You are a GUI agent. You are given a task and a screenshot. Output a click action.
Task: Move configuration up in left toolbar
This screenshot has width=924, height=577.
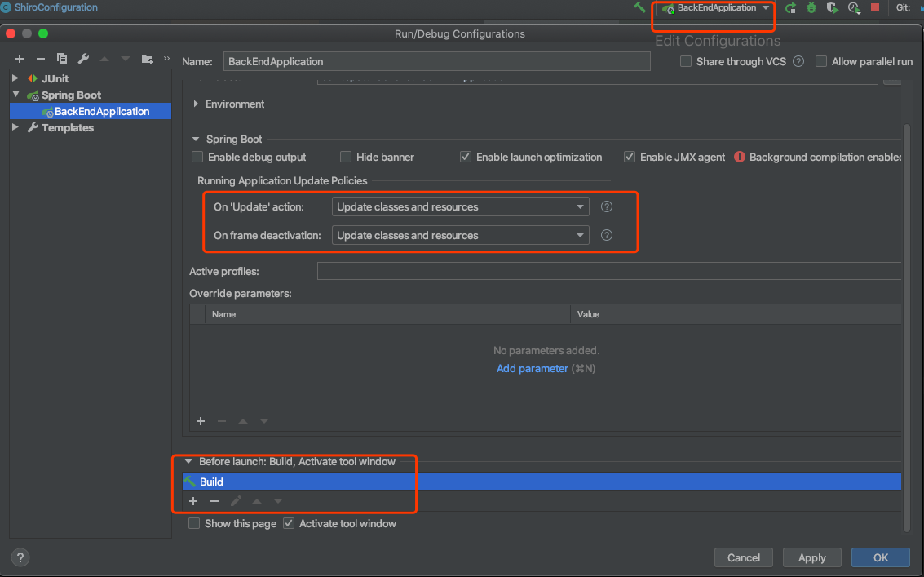(x=104, y=59)
